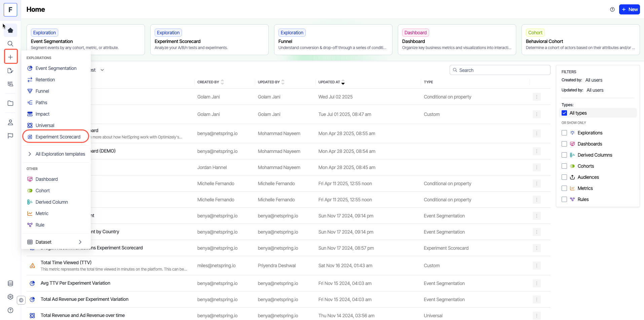Open row options for Jordan Hannel row
This screenshot has height=320, width=644.
click(x=537, y=167)
